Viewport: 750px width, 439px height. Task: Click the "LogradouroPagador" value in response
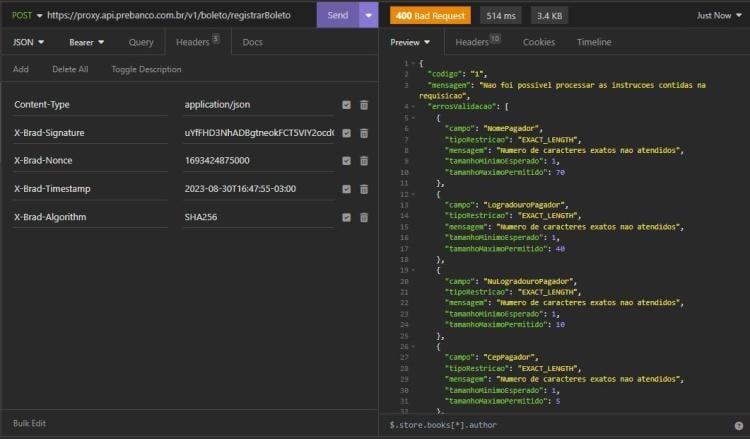coord(524,205)
